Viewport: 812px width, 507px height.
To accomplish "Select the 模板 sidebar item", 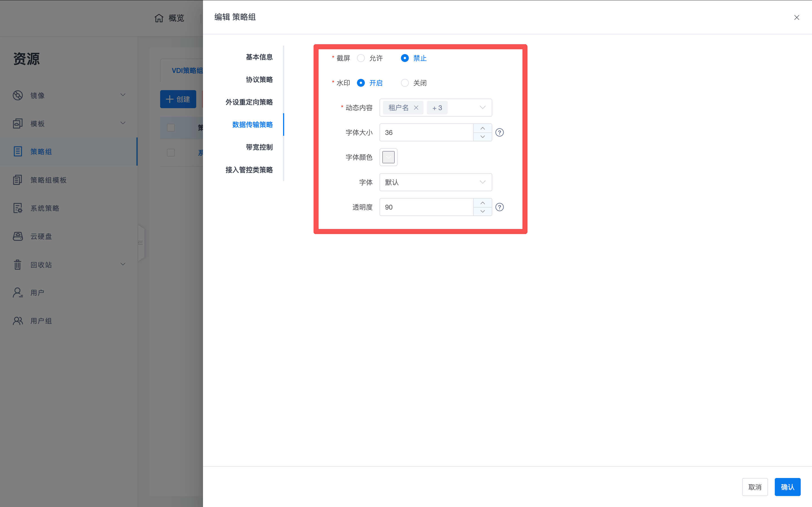I will tap(37, 123).
